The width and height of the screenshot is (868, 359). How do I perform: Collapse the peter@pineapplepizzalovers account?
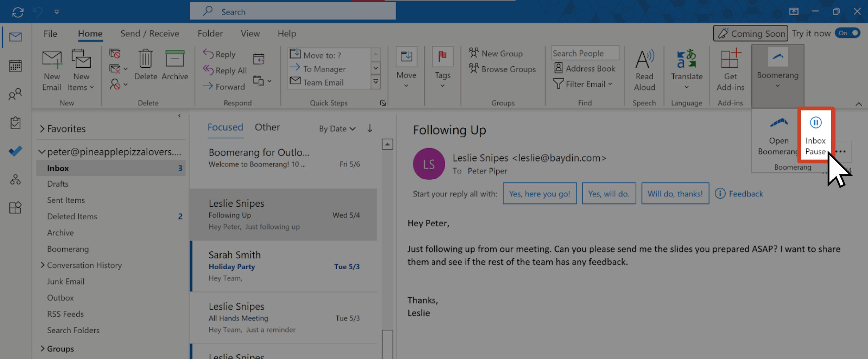42,152
